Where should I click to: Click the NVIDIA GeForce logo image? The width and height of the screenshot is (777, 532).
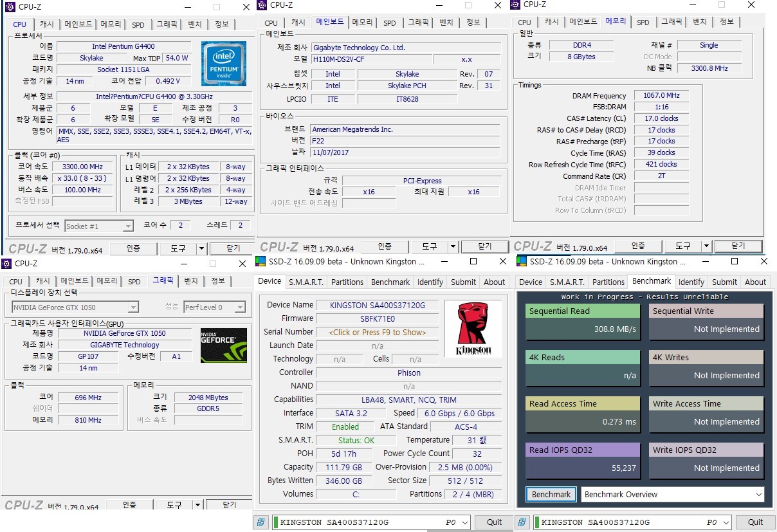pyautogui.click(x=223, y=345)
